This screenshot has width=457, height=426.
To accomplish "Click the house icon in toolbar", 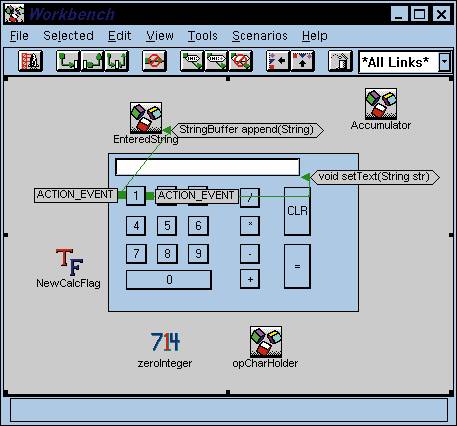I will tap(340, 61).
